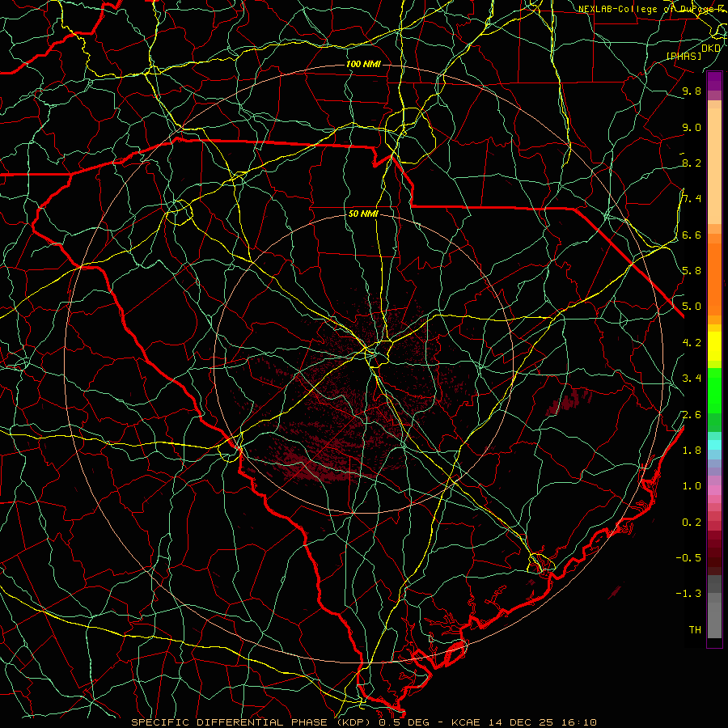Click the -0.5 legend value

[x=688, y=557]
